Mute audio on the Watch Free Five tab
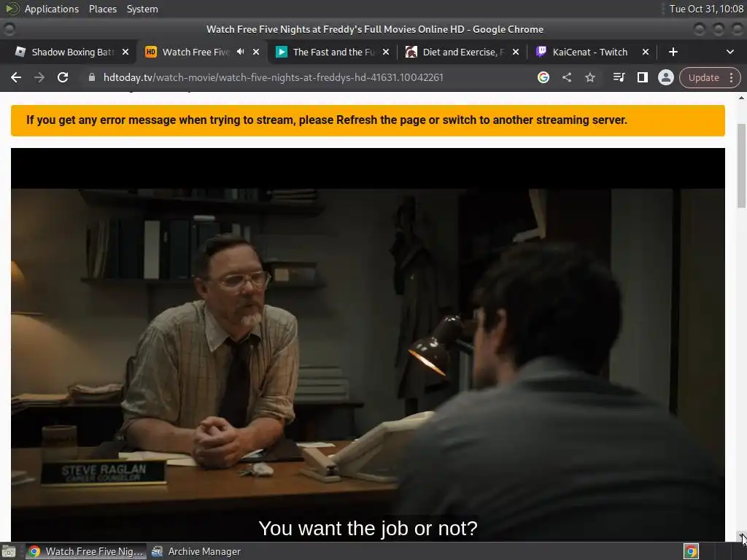This screenshot has width=747, height=560. click(x=241, y=52)
